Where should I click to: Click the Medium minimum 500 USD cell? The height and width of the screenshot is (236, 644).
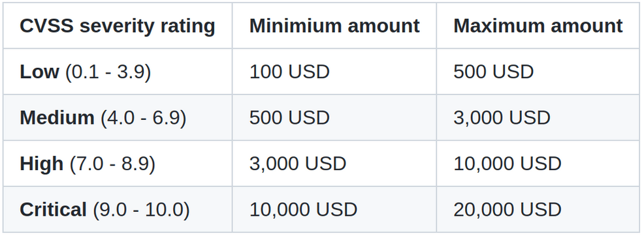coord(334,117)
